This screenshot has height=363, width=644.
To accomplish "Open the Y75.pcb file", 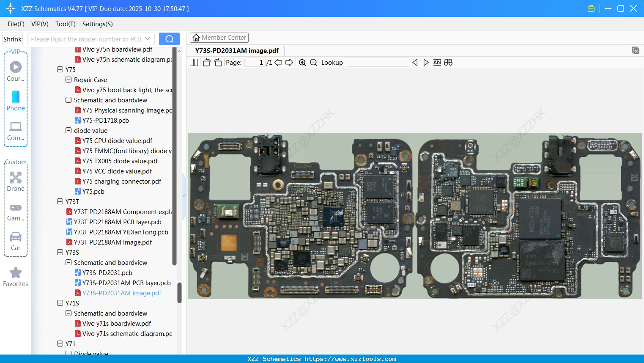I will 93,191.
